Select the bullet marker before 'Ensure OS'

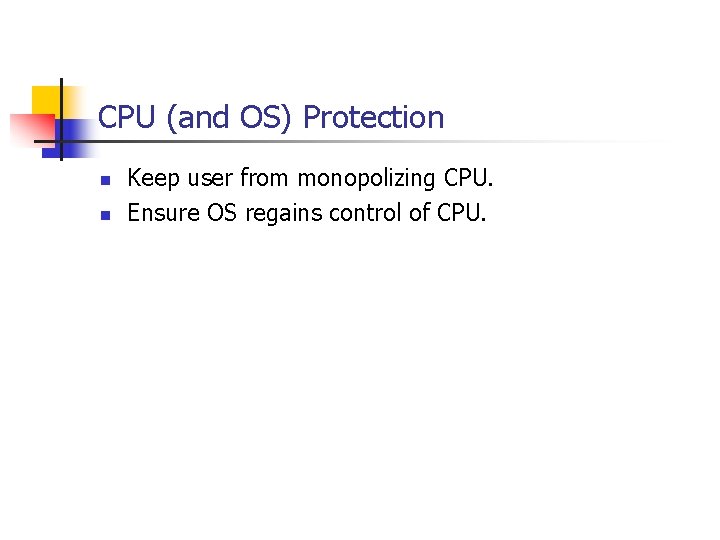[x=104, y=213]
